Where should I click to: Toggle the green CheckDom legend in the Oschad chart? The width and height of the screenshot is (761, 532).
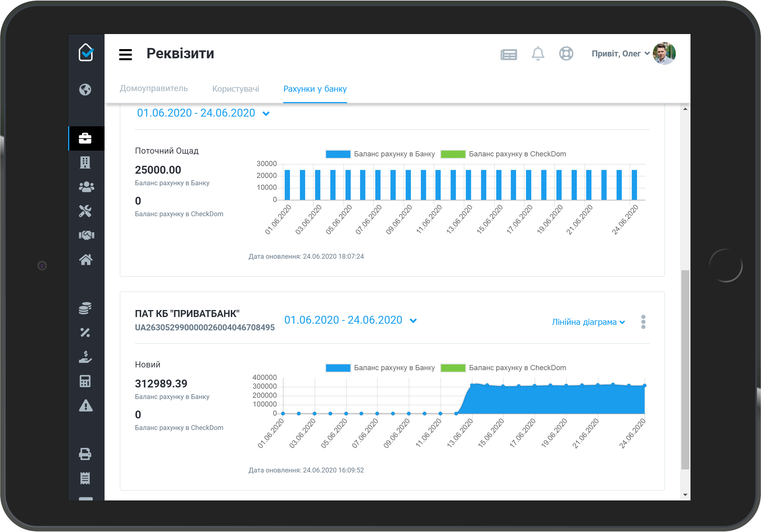tap(503, 154)
